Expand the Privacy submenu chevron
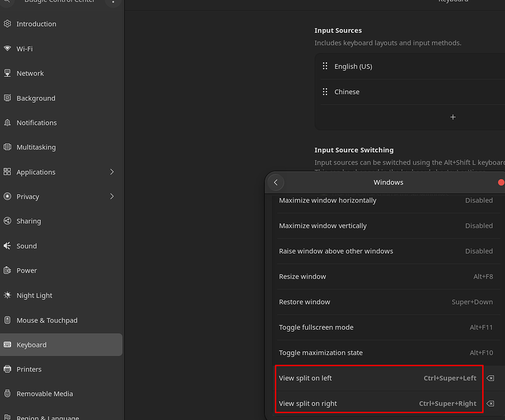 pos(112,196)
